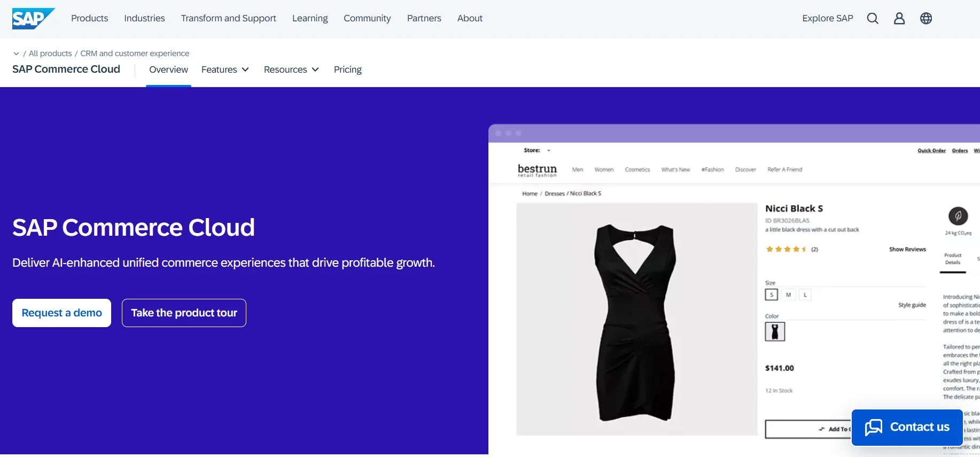The height and width of the screenshot is (457, 980).
Task: Click Request a demo button
Action: (x=61, y=313)
